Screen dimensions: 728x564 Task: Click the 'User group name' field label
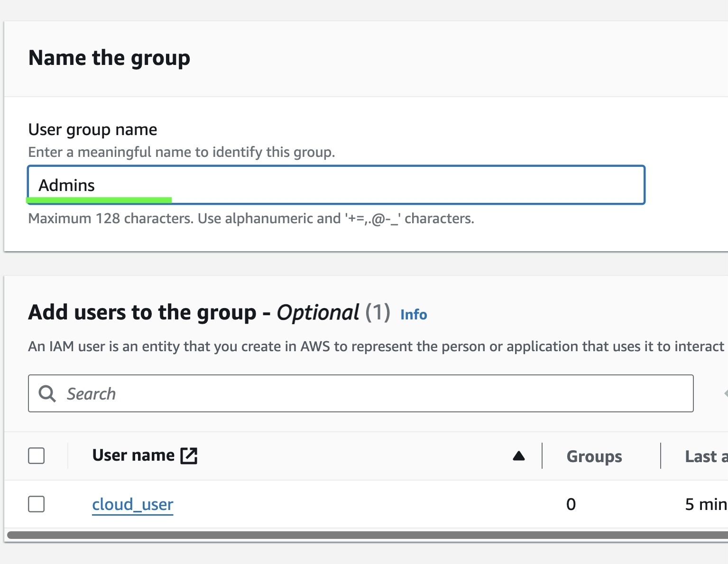click(x=93, y=129)
